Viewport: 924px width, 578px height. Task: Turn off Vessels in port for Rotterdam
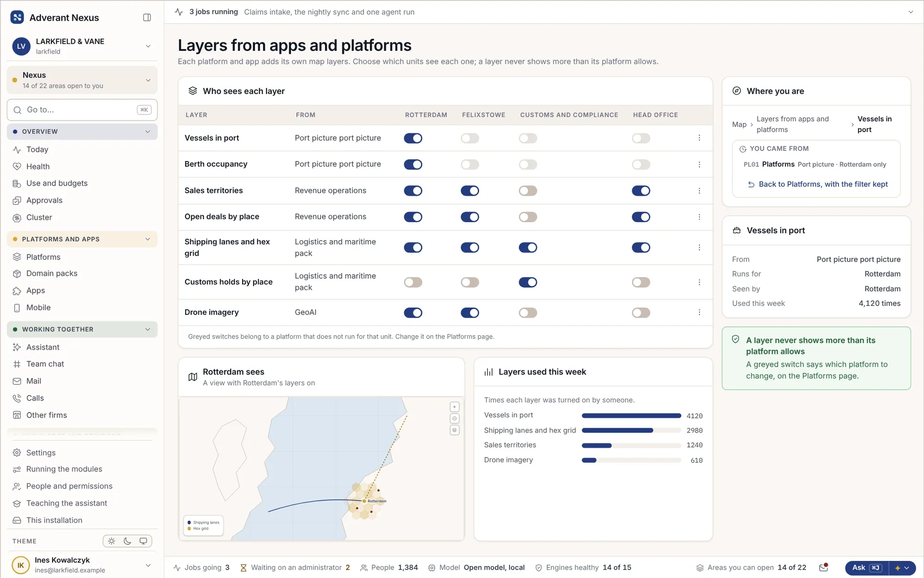click(x=413, y=138)
